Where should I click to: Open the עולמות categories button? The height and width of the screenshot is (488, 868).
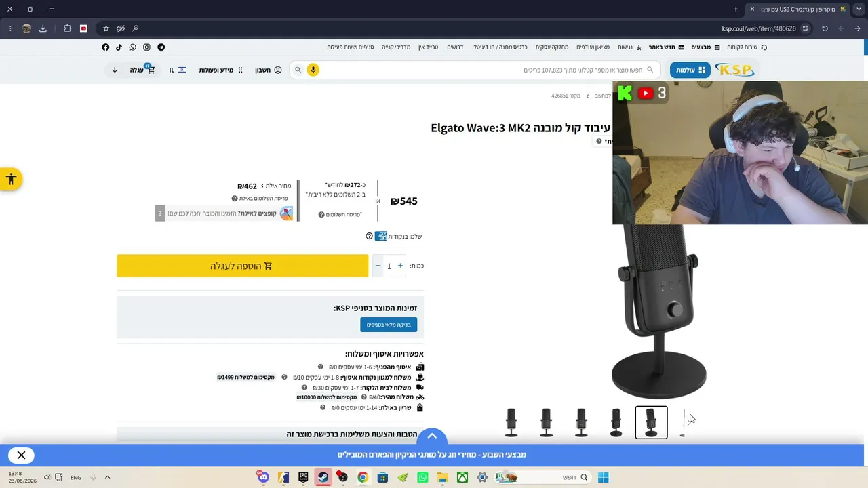click(x=690, y=70)
